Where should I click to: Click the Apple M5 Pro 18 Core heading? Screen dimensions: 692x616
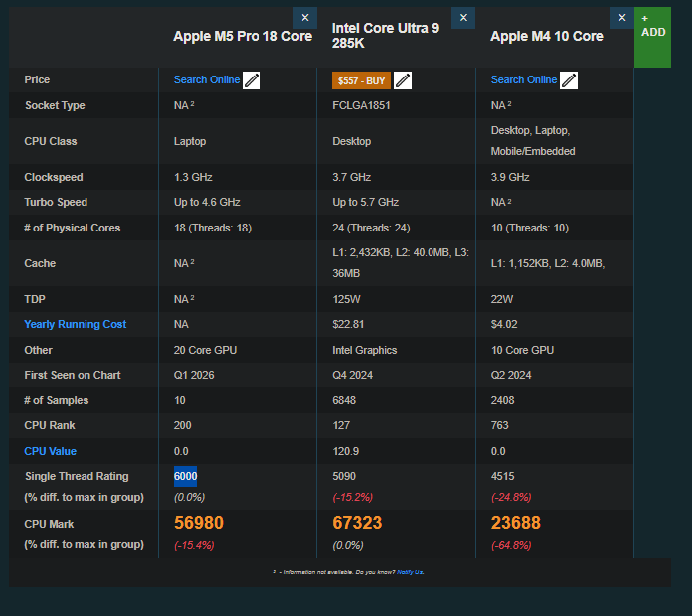pyautogui.click(x=243, y=36)
